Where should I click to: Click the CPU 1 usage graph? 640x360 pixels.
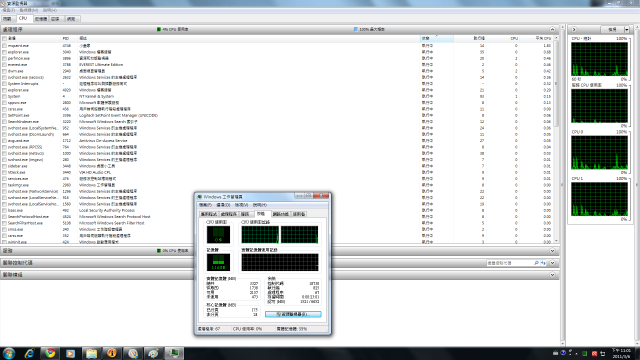pos(600,199)
